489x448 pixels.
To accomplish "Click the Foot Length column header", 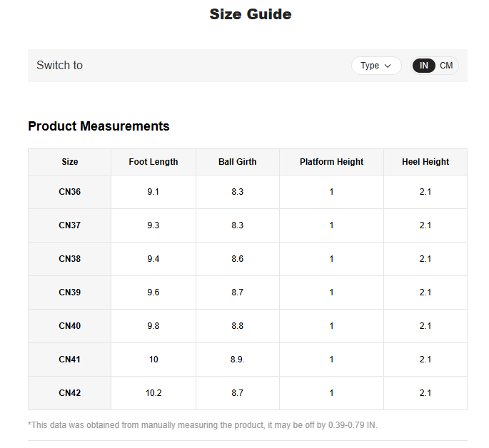I will click(153, 162).
